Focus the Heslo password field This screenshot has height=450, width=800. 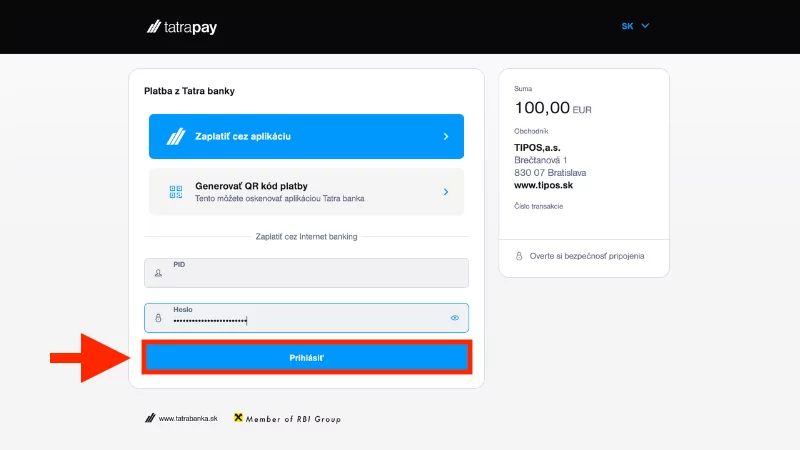point(306,318)
